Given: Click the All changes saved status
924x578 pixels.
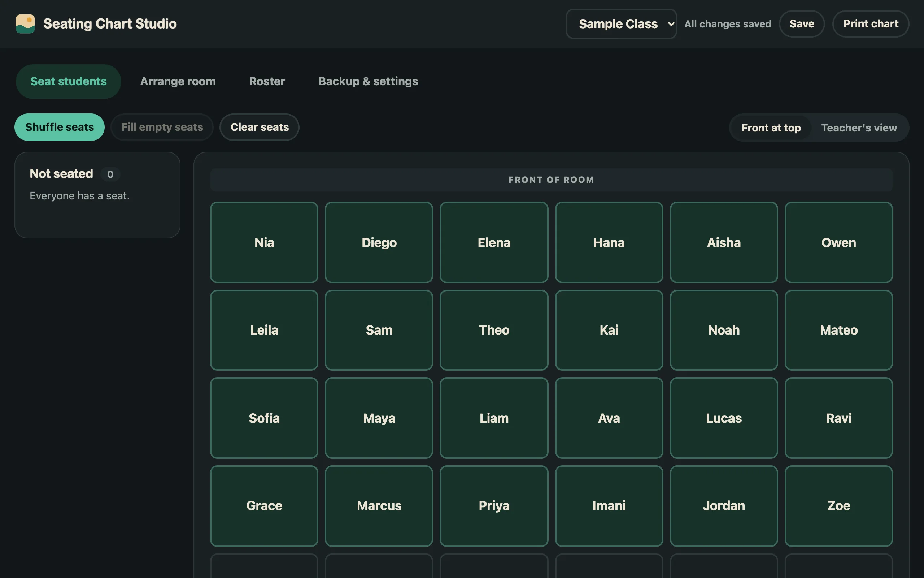Looking at the screenshot, I should click(727, 24).
